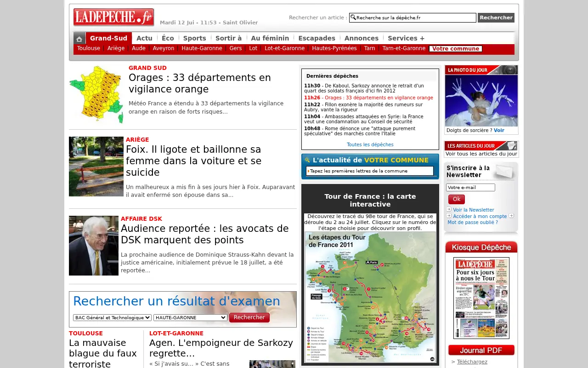Open the HAUTE-GARONNE department dropdown
Screen dimensions: 588x368
pyautogui.click(x=190, y=317)
